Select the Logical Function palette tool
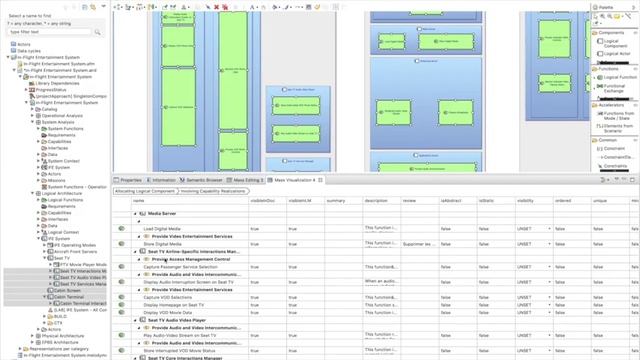Image resolution: width=640 pixels, height=360 pixels. click(616, 77)
